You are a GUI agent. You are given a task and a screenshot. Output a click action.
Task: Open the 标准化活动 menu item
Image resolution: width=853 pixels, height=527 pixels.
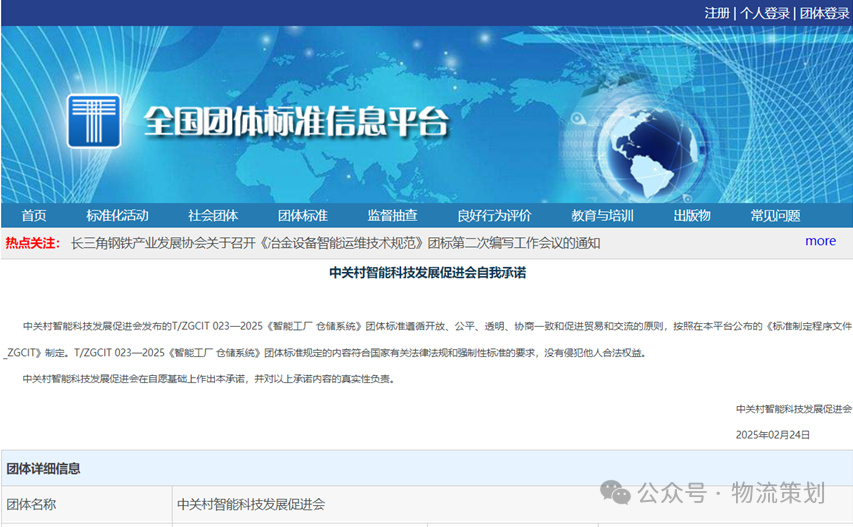pyautogui.click(x=118, y=216)
